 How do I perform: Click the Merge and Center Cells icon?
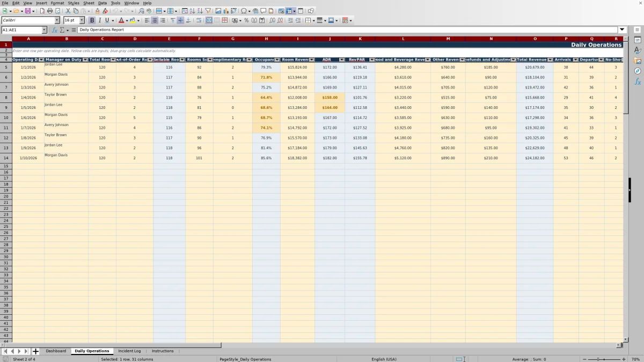[209, 20]
